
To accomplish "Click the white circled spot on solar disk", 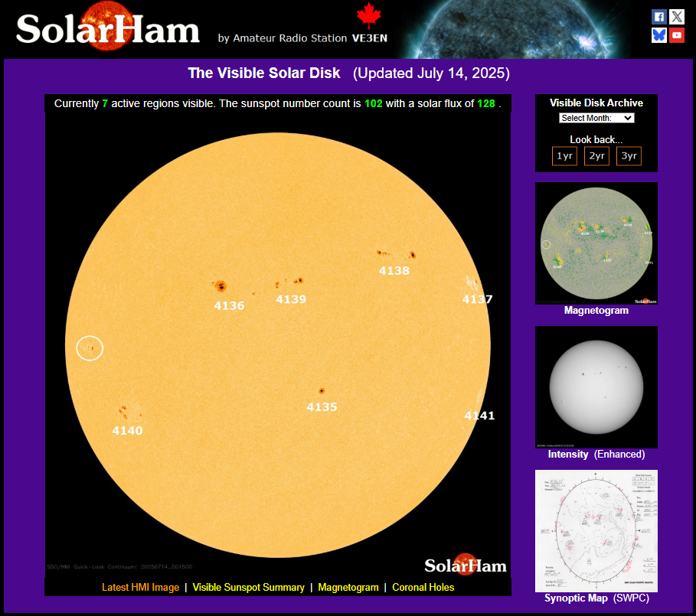I will click(x=90, y=348).
